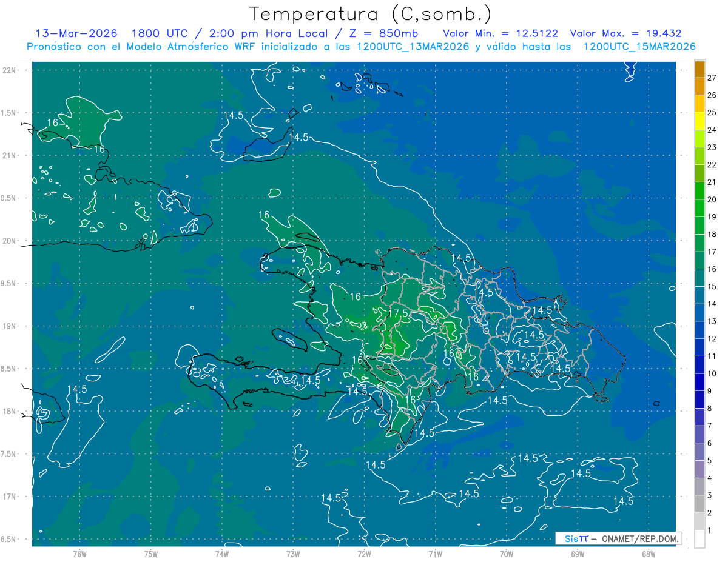Click the '6.5N' latitude axis label
The height and width of the screenshot is (562, 728).
[x=8, y=539]
